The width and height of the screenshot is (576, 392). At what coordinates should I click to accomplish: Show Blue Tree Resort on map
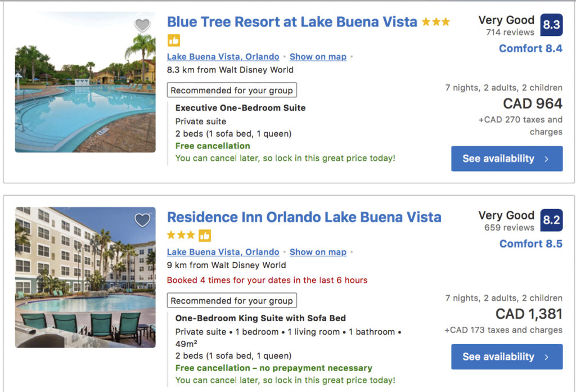[318, 57]
